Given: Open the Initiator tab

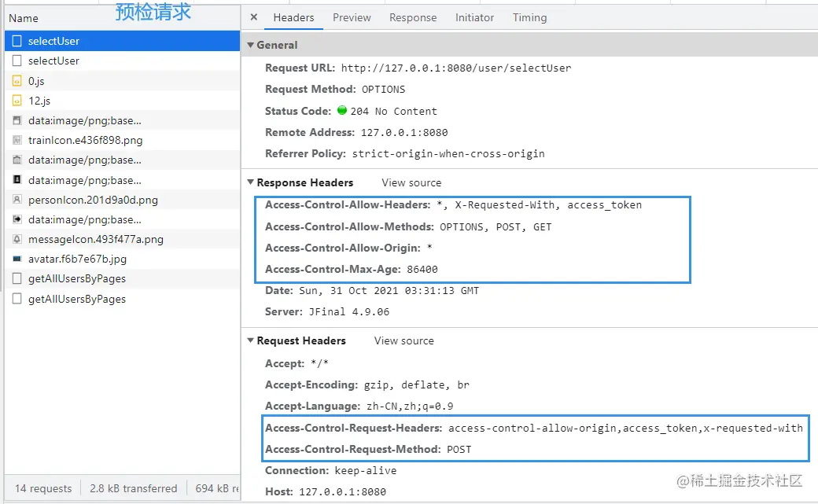Looking at the screenshot, I should pyautogui.click(x=474, y=18).
